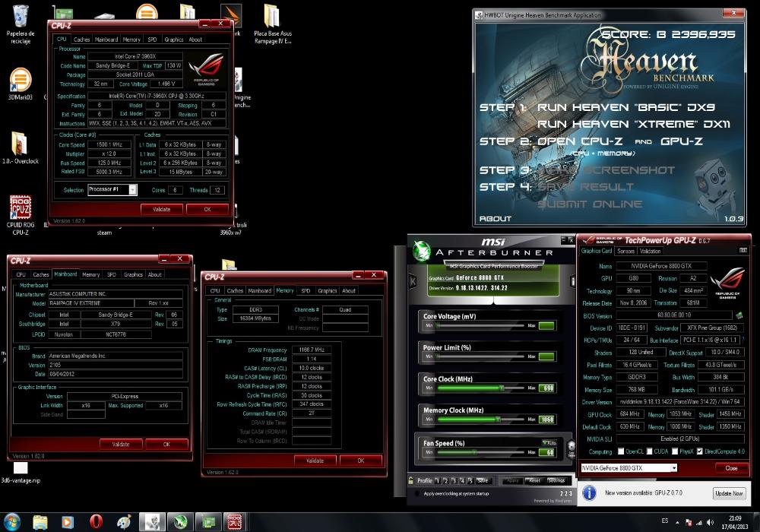
Task: Open Graphics tab in the Mainboard CPU-Z window
Action: click(x=133, y=274)
